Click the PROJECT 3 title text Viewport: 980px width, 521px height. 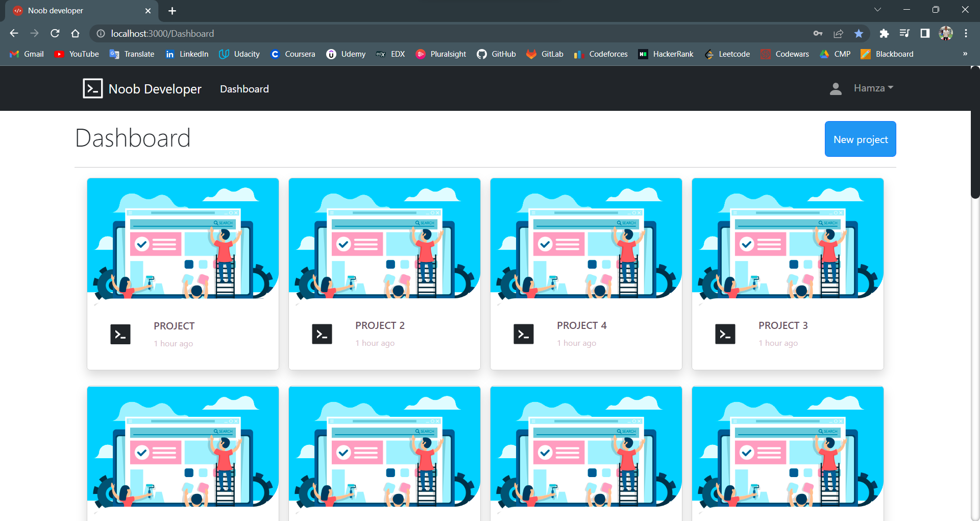point(783,325)
